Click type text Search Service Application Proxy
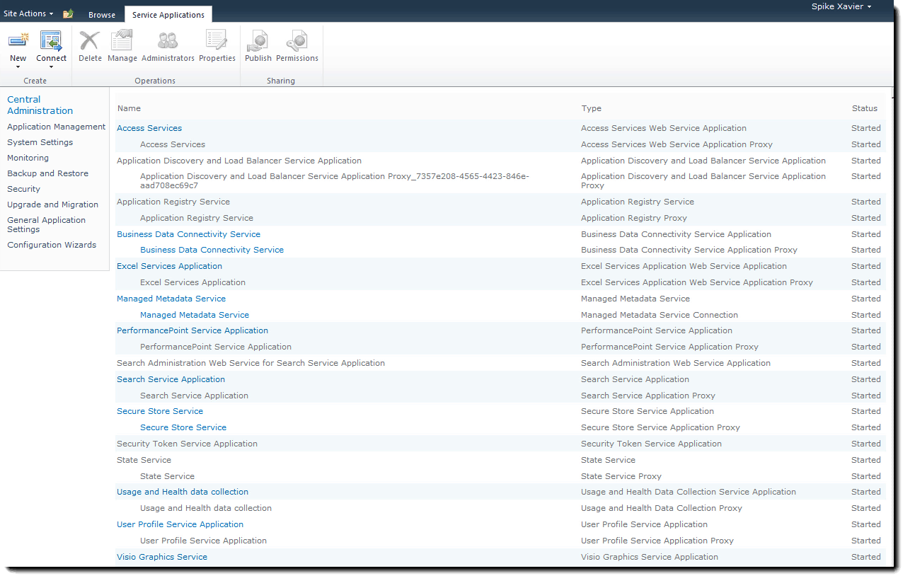Screen dimensions: 915x588 (x=648, y=396)
